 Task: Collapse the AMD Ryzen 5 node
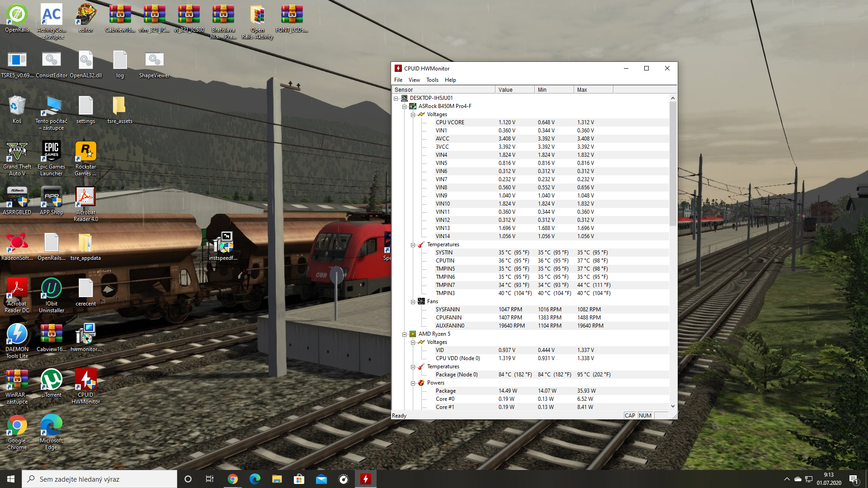[405, 334]
